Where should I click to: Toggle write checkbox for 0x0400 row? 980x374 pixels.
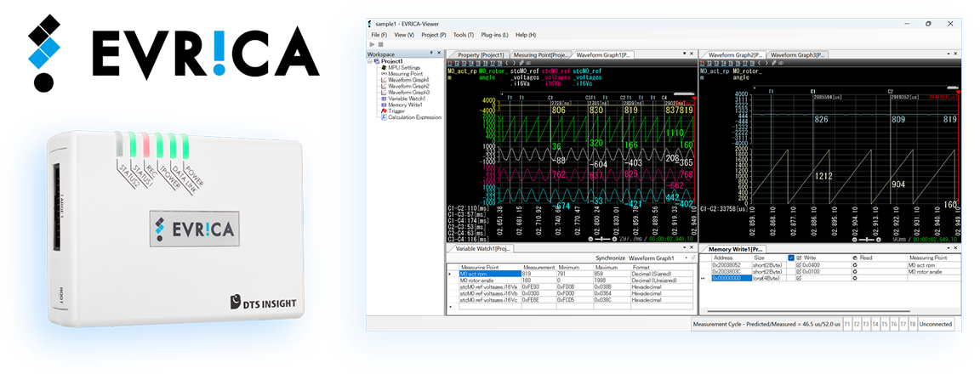pyautogui.click(x=798, y=264)
